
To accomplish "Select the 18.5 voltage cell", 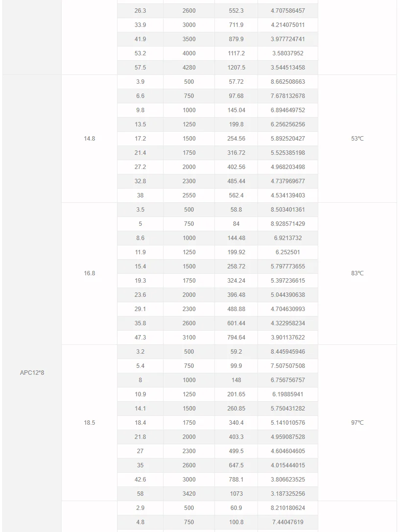I will (x=89, y=423).
